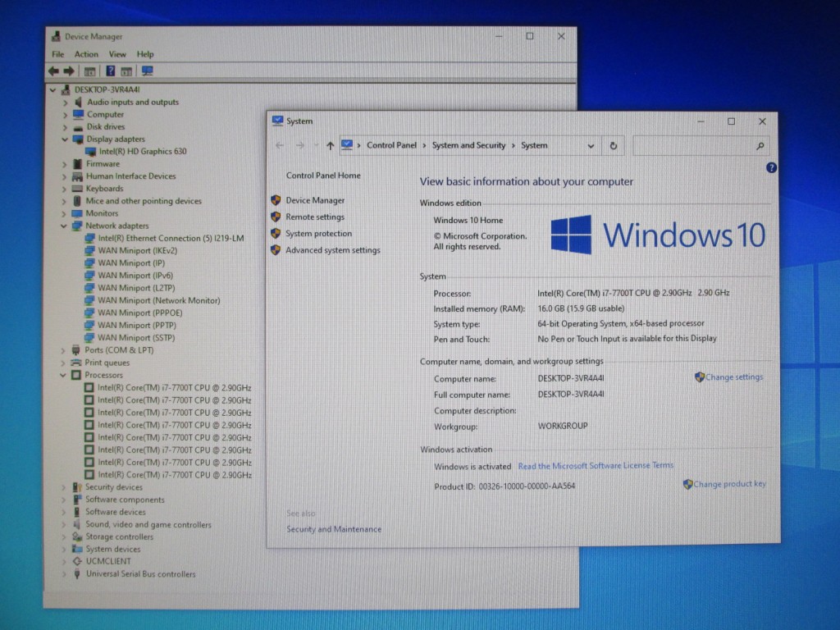Click the Back arrow in Device Manager toolbar
This screenshot has height=630, width=840.
[x=53, y=71]
